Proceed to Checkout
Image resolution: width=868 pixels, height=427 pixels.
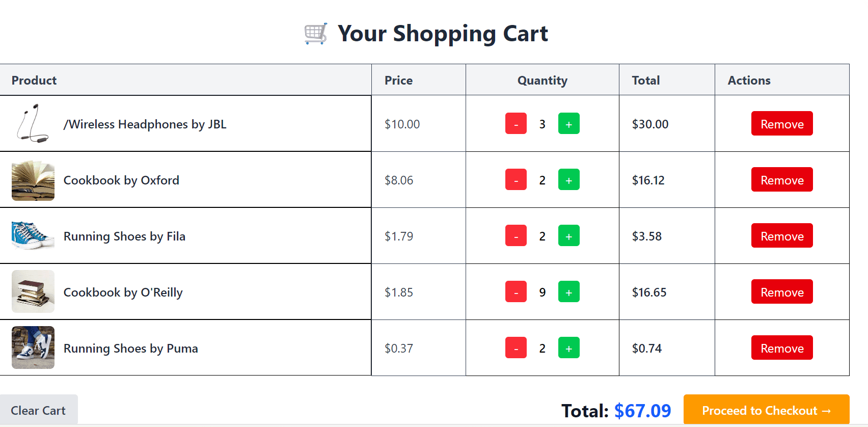766,410
